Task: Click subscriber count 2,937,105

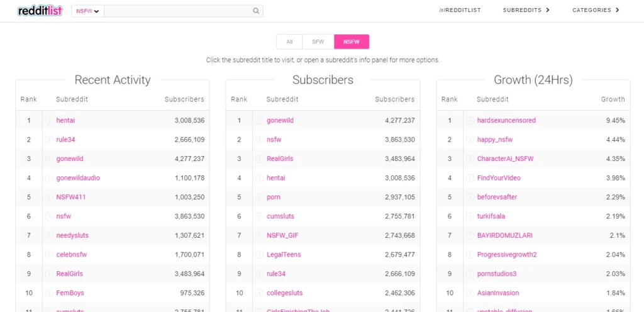Action: point(399,197)
